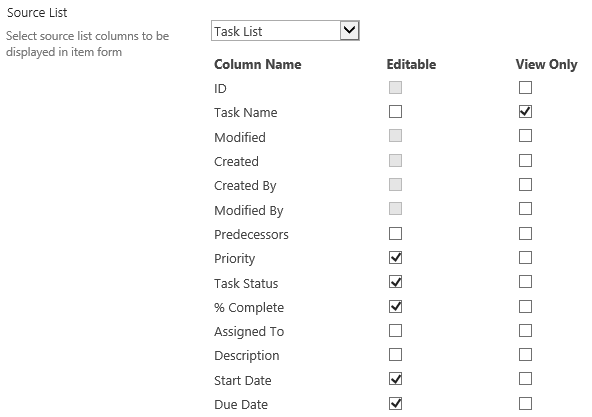Tick View Only for Predecessors
The height and width of the screenshot is (417, 592).
pos(525,234)
